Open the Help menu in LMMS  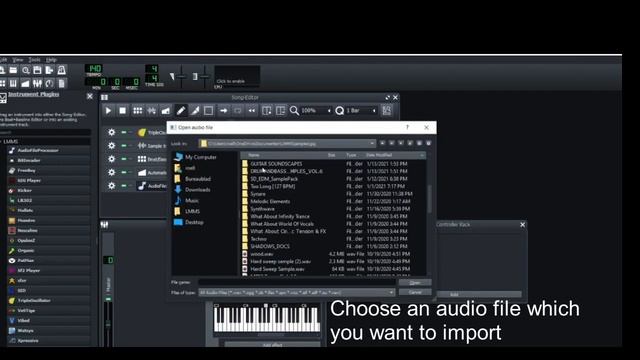click(x=51, y=60)
